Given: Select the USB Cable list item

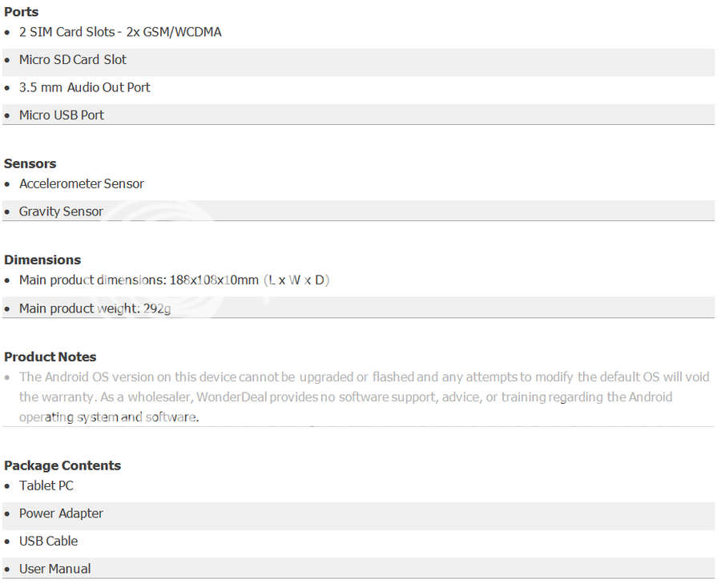Looking at the screenshot, I should click(48, 541).
